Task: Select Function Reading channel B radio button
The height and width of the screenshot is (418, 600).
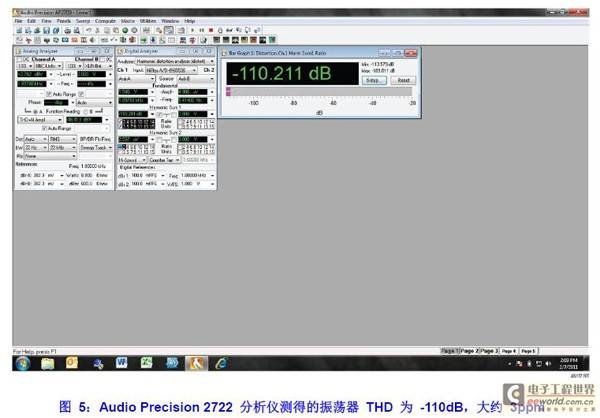Action: [86, 111]
